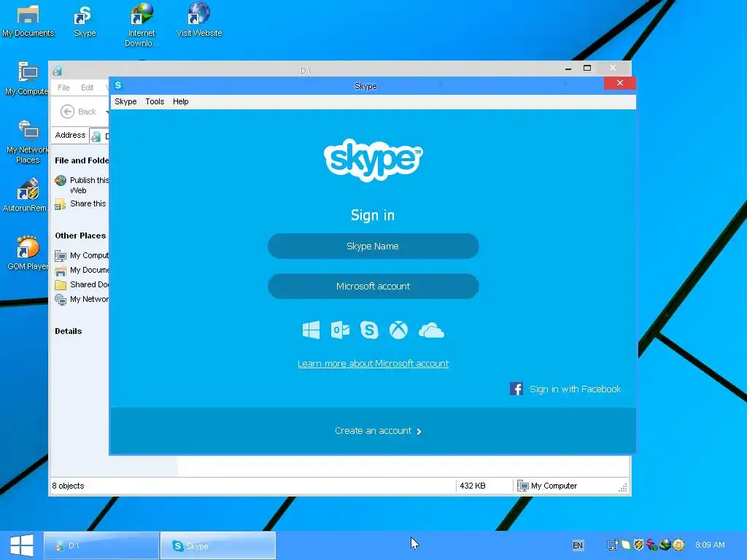Click the Skype logo in the title bar

click(x=118, y=85)
